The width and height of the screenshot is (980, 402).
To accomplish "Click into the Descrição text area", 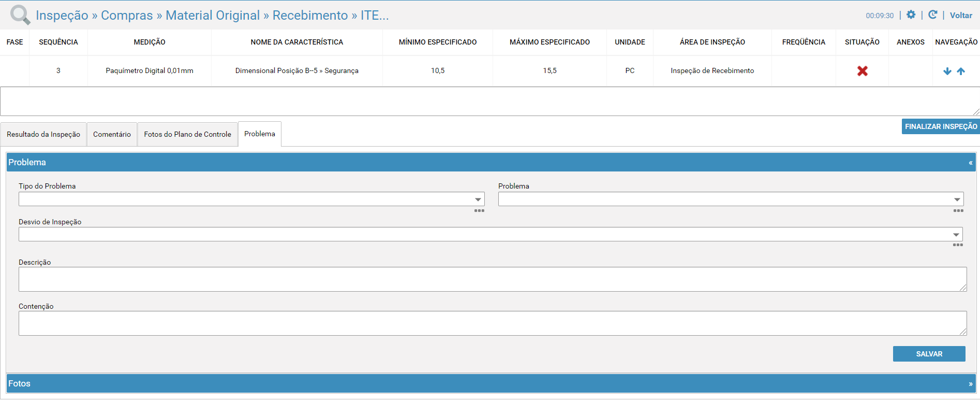I will pyautogui.click(x=493, y=279).
